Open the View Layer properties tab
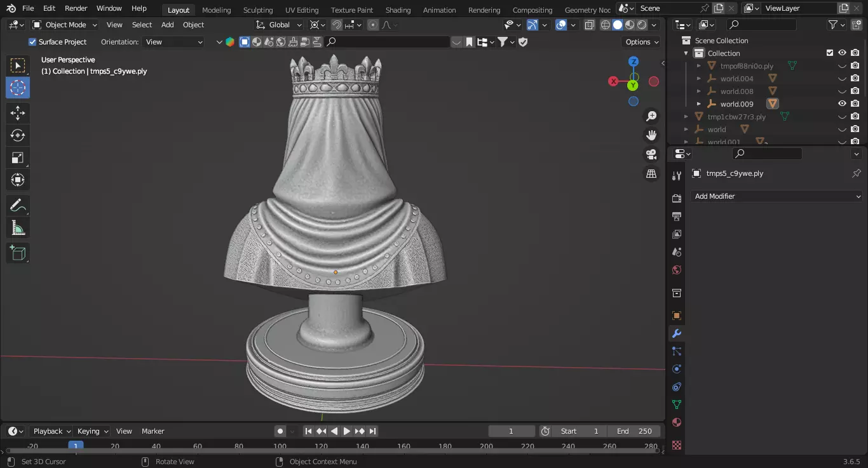This screenshot has width=868, height=468. (x=677, y=234)
